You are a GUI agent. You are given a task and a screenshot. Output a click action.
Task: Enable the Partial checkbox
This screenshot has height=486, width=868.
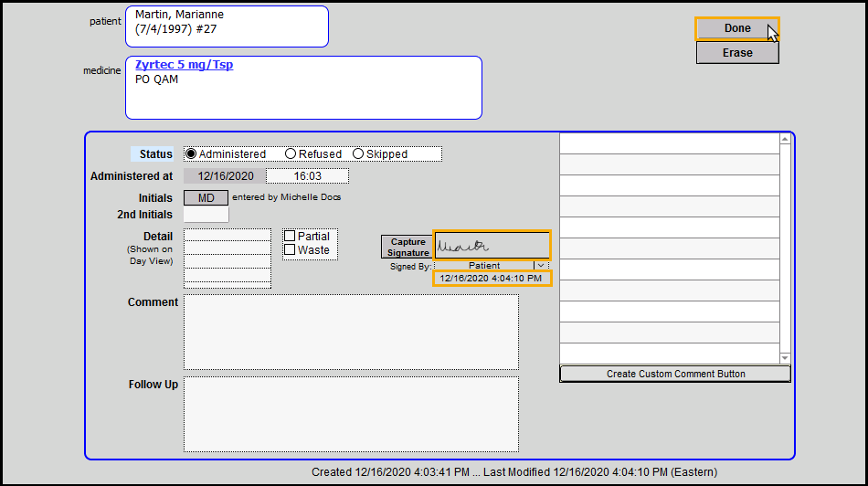(x=290, y=237)
